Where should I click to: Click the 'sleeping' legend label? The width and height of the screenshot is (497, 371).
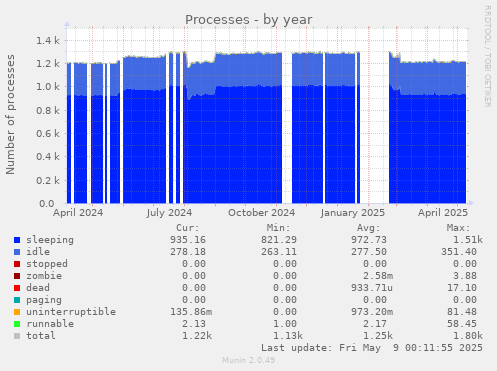50,240
